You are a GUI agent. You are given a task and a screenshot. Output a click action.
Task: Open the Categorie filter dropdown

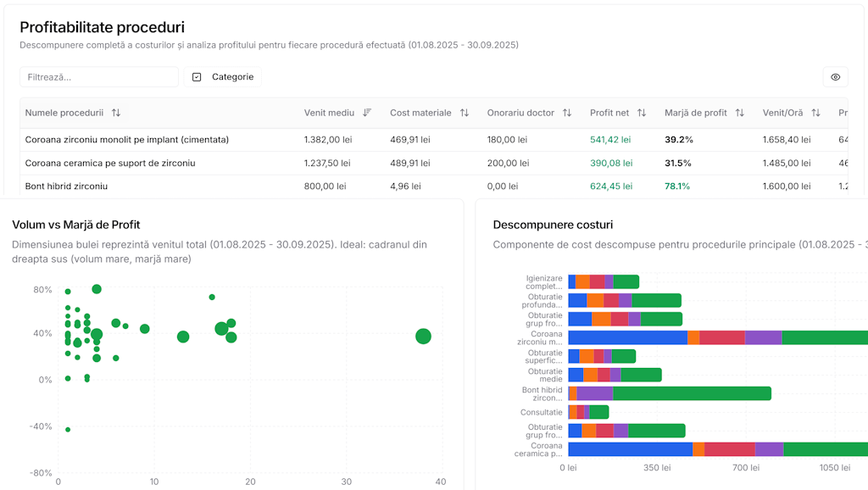pos(223,77)
